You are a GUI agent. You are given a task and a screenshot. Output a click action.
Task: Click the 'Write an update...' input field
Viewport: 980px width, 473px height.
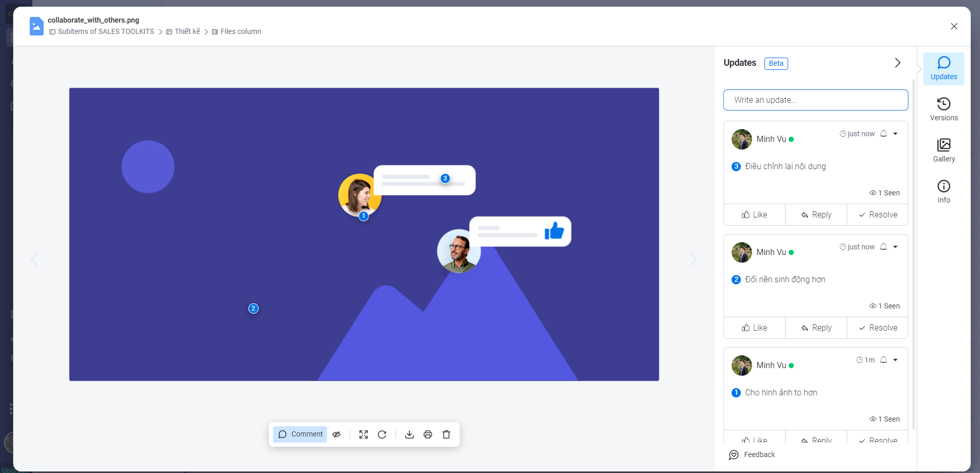click(x=815, y=100)
